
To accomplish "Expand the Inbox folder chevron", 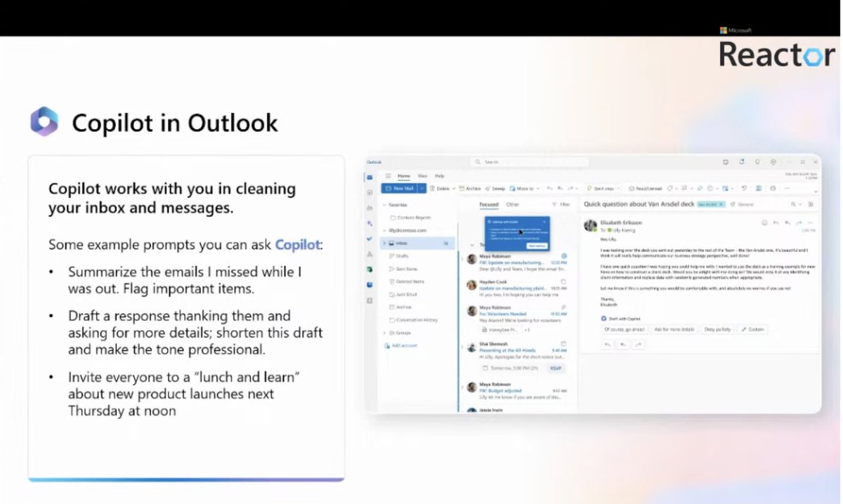I will coord(384,243).
